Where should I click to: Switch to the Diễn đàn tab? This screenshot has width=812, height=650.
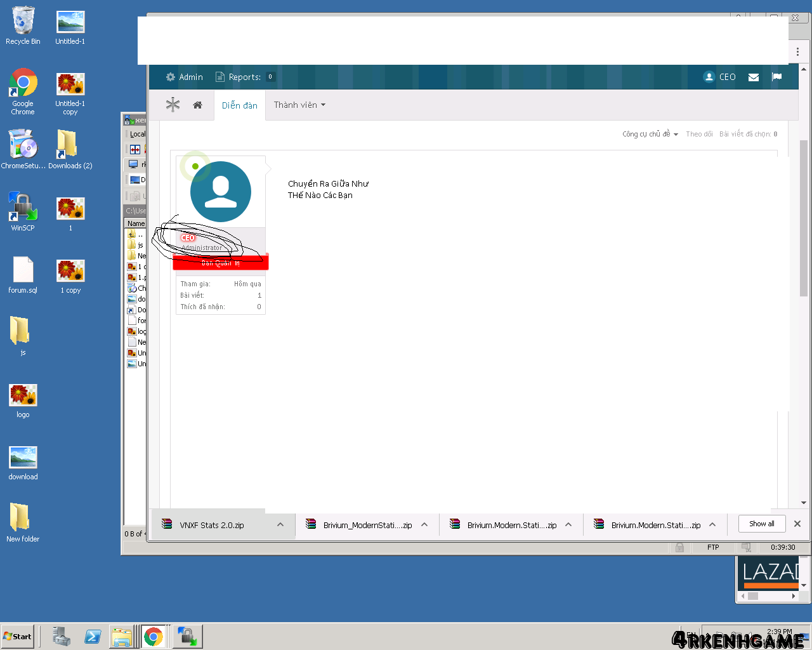pyautogui.click(x=240, y=105)
